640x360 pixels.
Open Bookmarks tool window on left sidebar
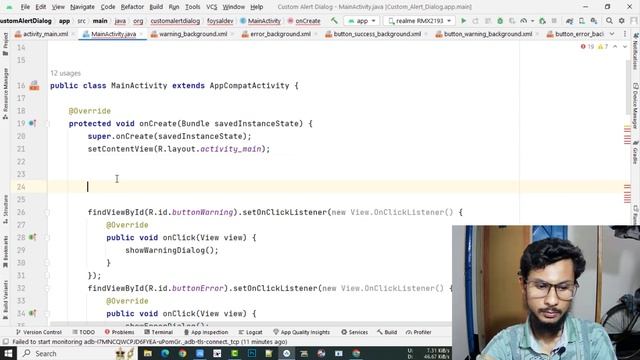(5, 252)
